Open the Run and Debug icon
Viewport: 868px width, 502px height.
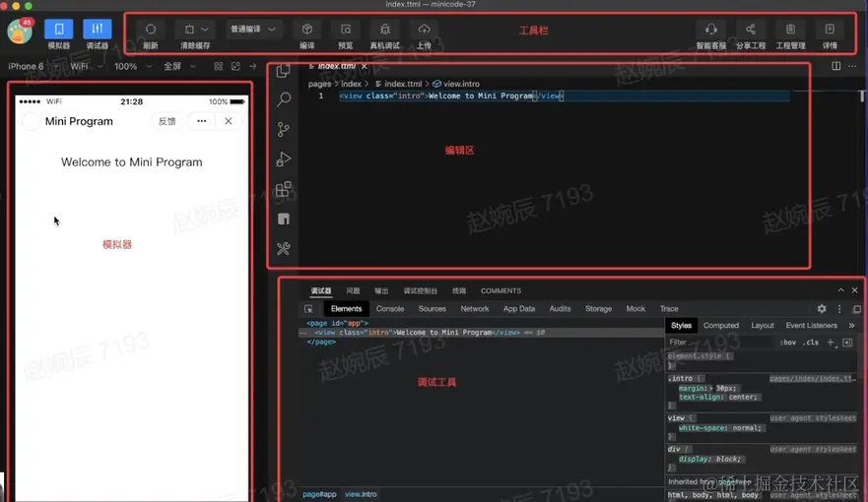(x=284, y=159)
